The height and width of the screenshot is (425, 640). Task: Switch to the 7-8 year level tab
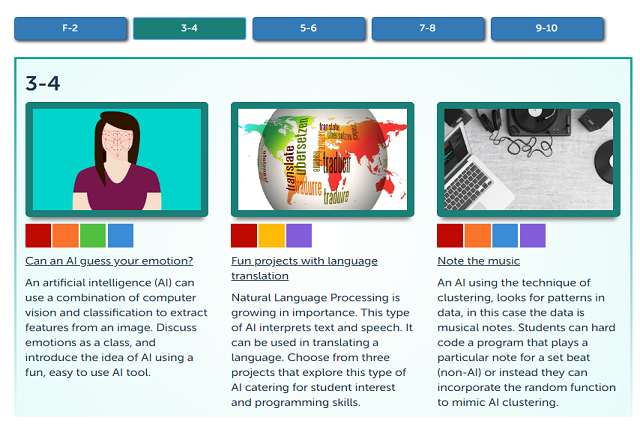[x=428, y=28]
